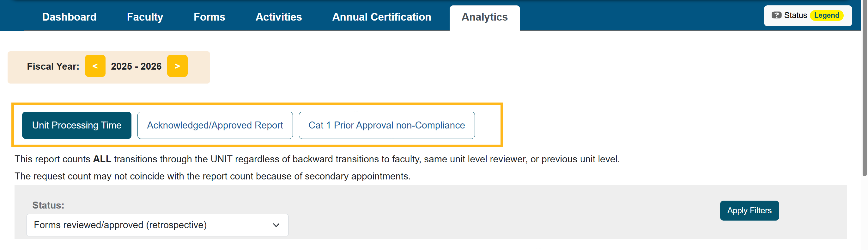Select the Analytics tab
Viewport: 868px width, 250px height.
(484, 17)
